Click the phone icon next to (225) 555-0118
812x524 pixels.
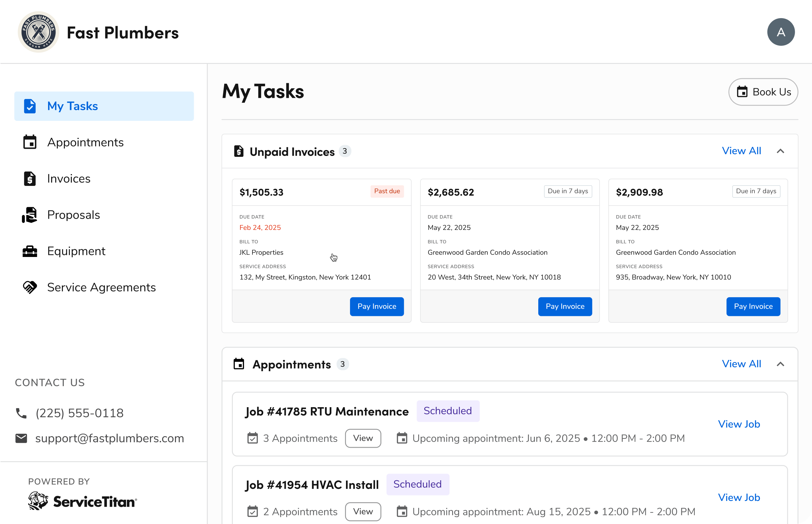[x=21, y=413]
